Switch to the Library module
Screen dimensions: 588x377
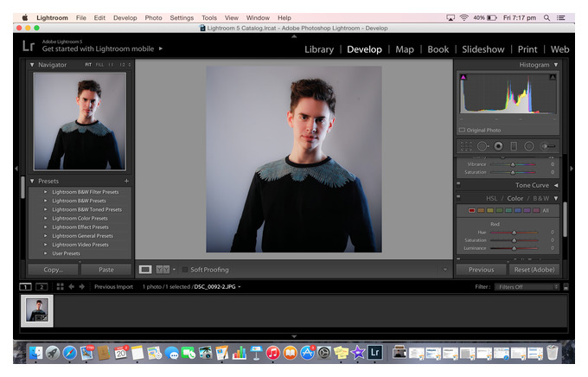tap(319, 49)
